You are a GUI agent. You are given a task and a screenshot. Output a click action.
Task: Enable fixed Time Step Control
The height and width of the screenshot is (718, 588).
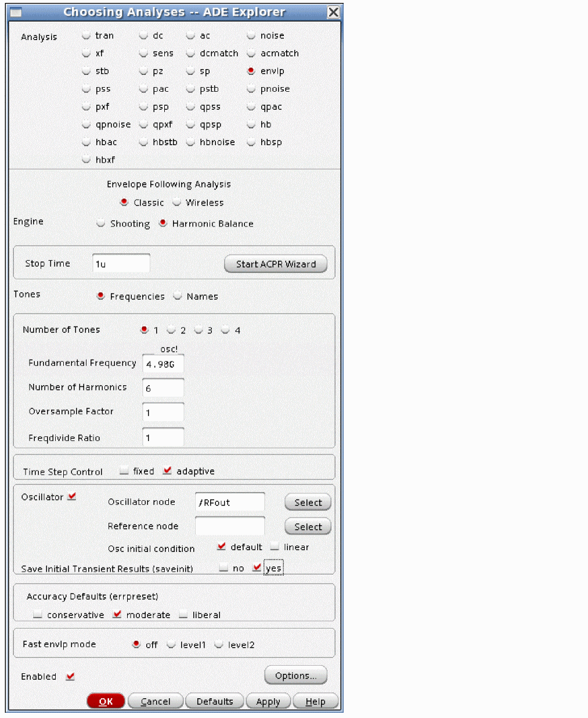pos(124,471)
